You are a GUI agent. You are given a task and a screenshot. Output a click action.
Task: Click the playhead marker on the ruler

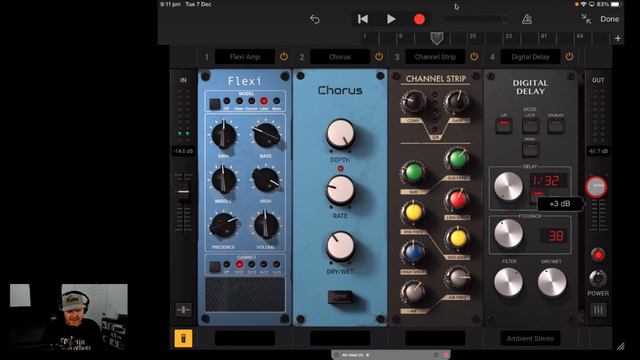[x=436, y=38]
